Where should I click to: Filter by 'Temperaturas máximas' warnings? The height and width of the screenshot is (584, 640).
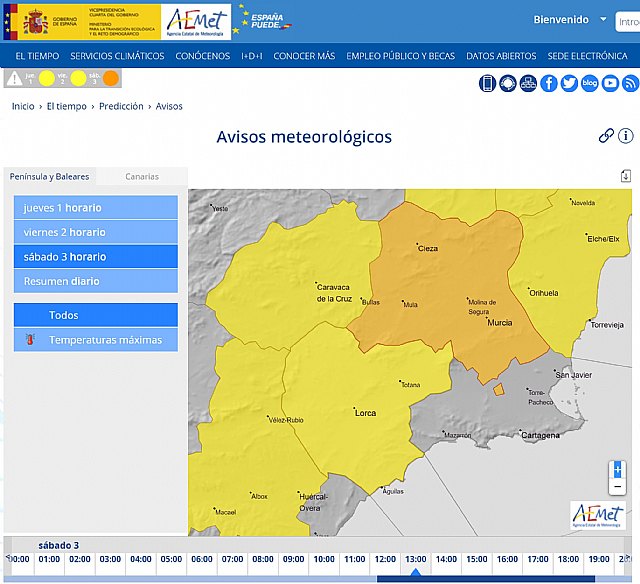(96, 340)
